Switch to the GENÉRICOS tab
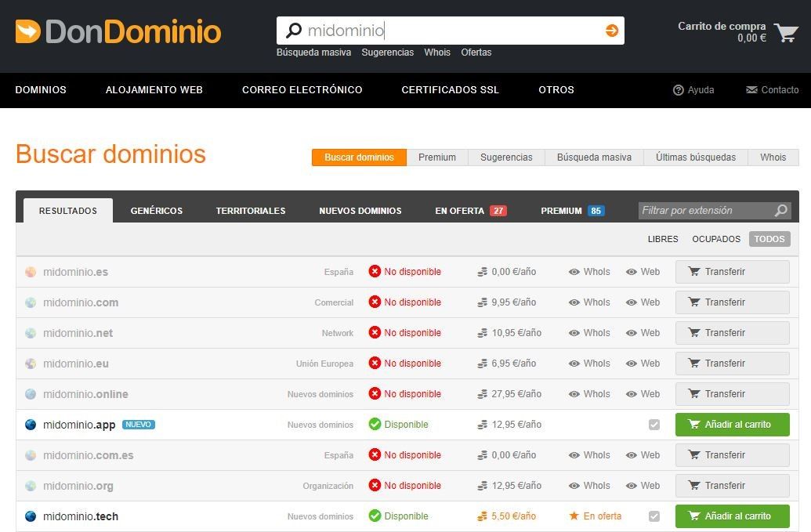This screenshot has width=811, height=532. [x=156, y=210]
